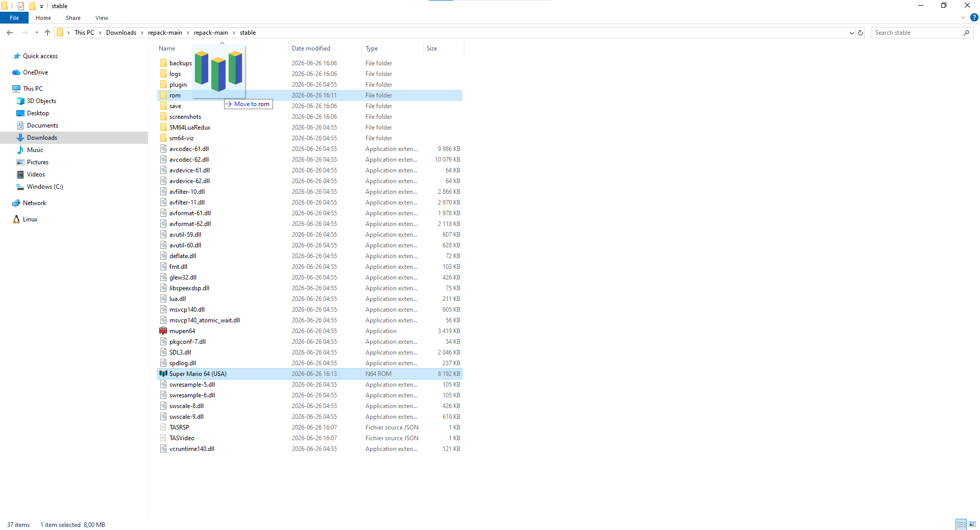Click the Back navigation arrow
Image resolution: width=980 pixels, height=530 pixels.
(x=10, y=33)
